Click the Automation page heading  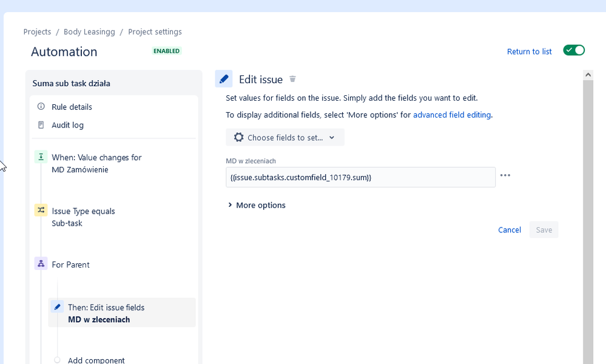[x=64, y=52]
